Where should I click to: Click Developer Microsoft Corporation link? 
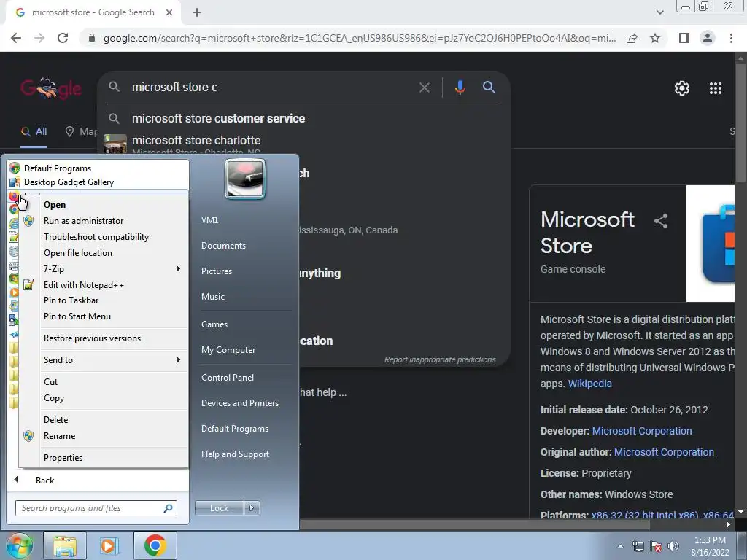(642, 431)
